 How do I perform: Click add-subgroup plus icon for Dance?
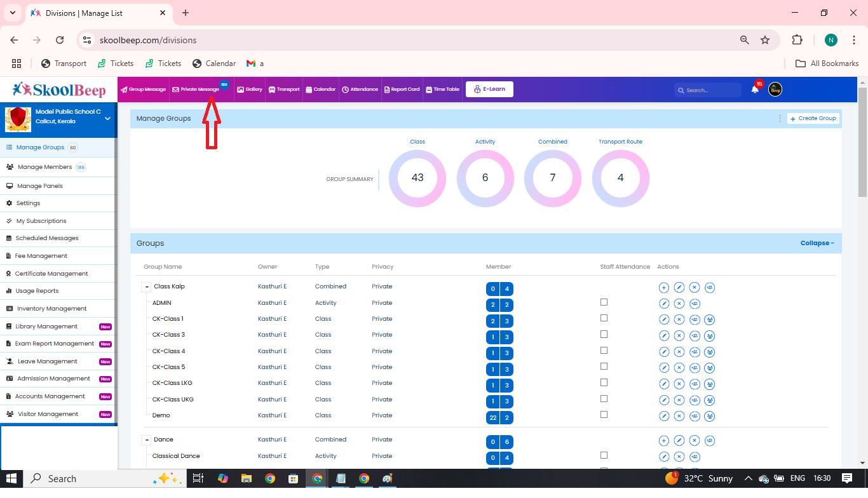[x=664, y=441]
